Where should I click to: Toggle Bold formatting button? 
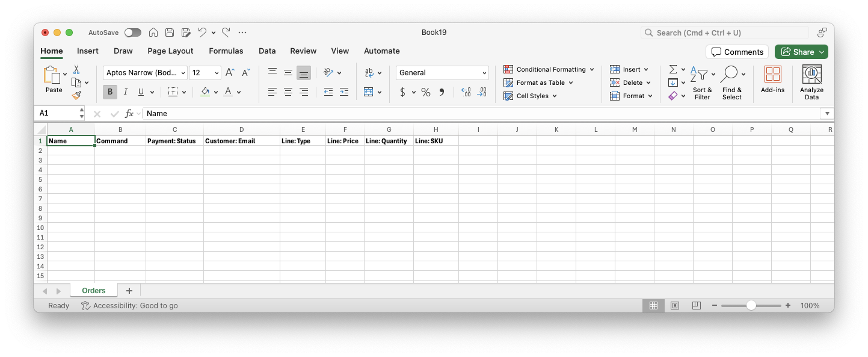pyautogui.click(x=110, y=92)
